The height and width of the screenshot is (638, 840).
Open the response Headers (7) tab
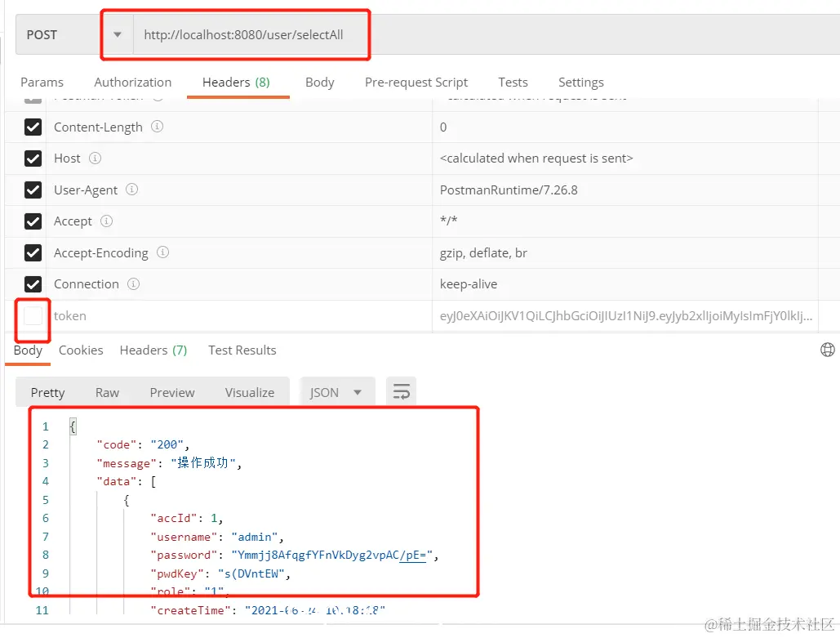153,350
